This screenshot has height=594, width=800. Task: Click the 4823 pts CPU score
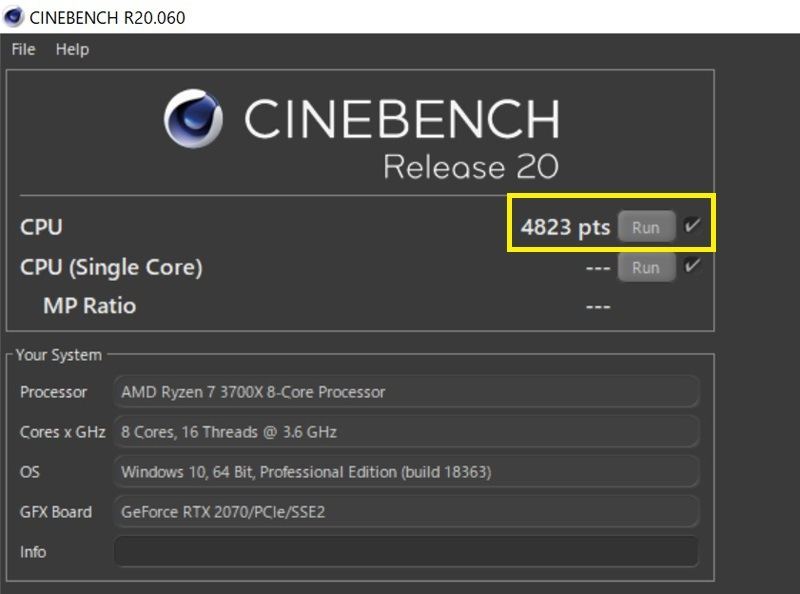tap(565, 228)
